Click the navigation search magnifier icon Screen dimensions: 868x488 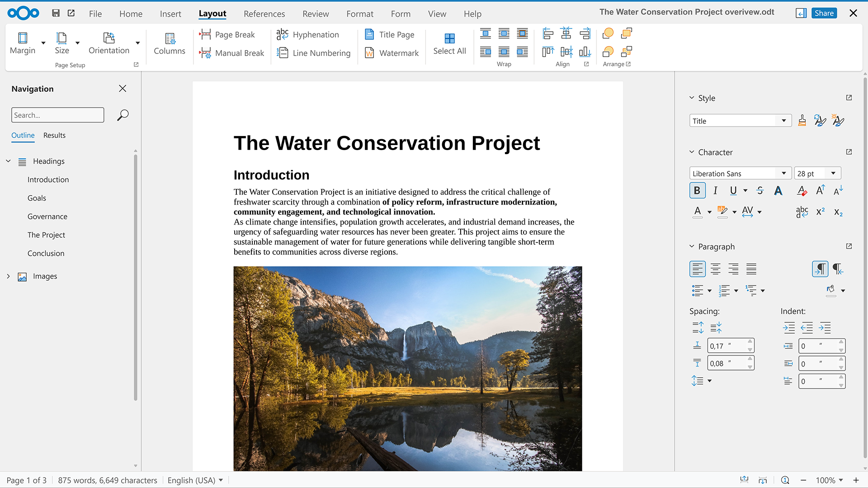coord(123,115)
